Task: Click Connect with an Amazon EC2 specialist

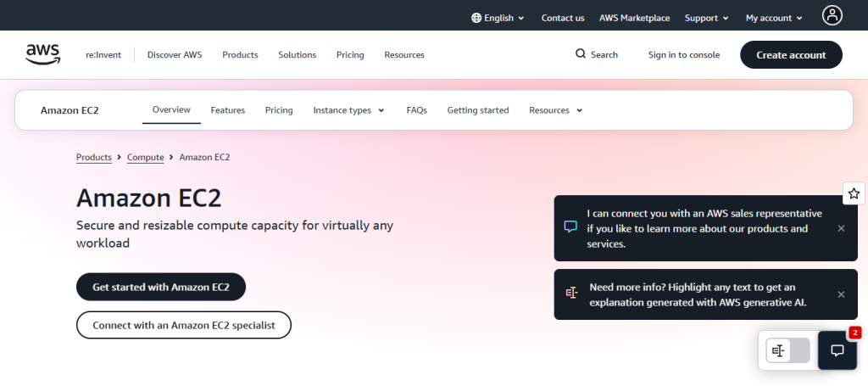Action: click(184, 325)
